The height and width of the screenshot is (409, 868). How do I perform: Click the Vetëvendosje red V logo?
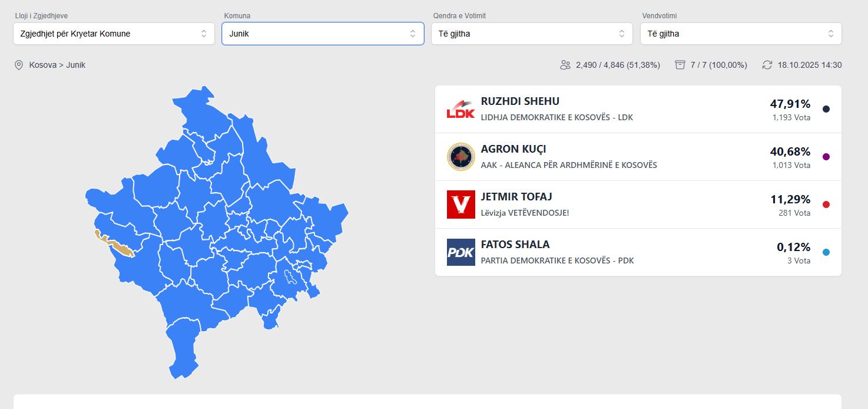[x=460, y=204]
